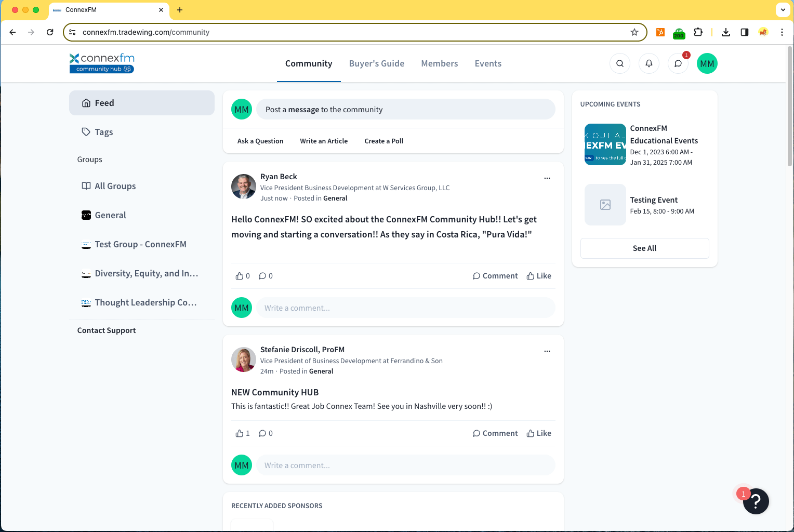Click the MM profile avatar in header
794x532 pixels.
click(707, 63)
